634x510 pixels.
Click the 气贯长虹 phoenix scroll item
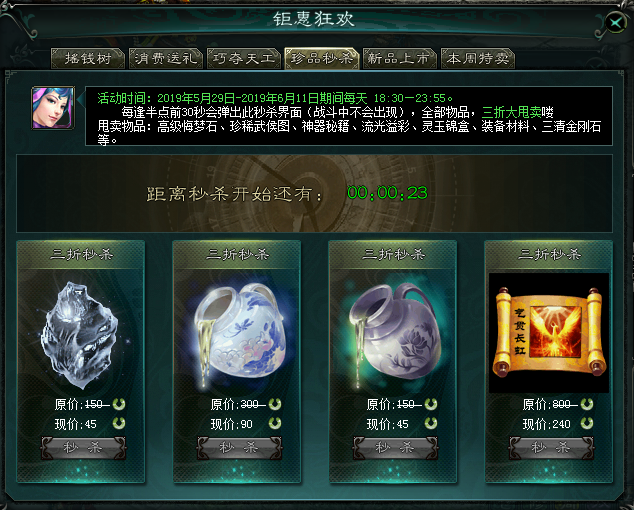tap(549, 333)
